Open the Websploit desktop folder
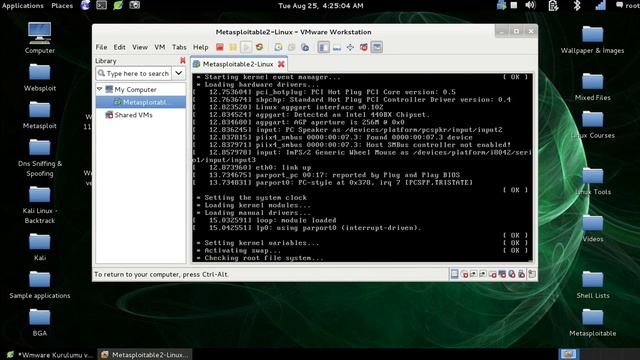Viewport: 640px width, 360px height. (40, 78)
